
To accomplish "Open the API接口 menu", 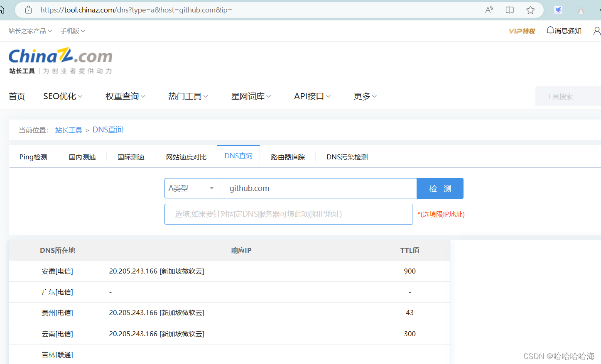I will point(312,96).
